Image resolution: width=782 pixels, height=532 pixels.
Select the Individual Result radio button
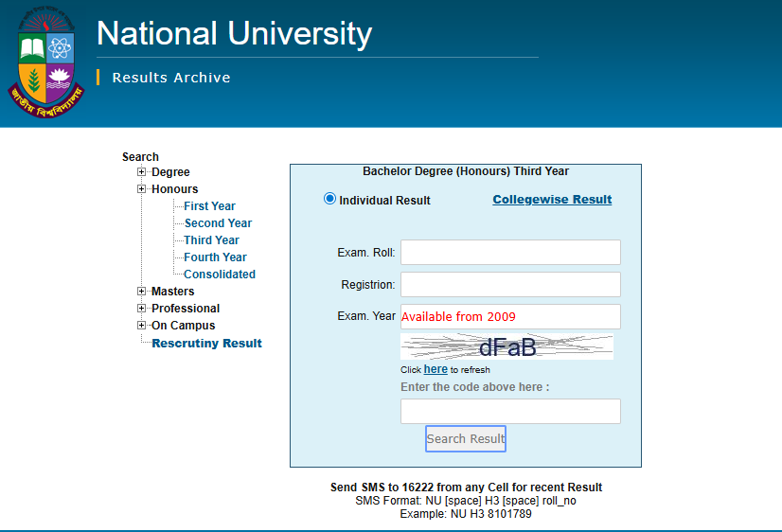(x=329, y=199)
